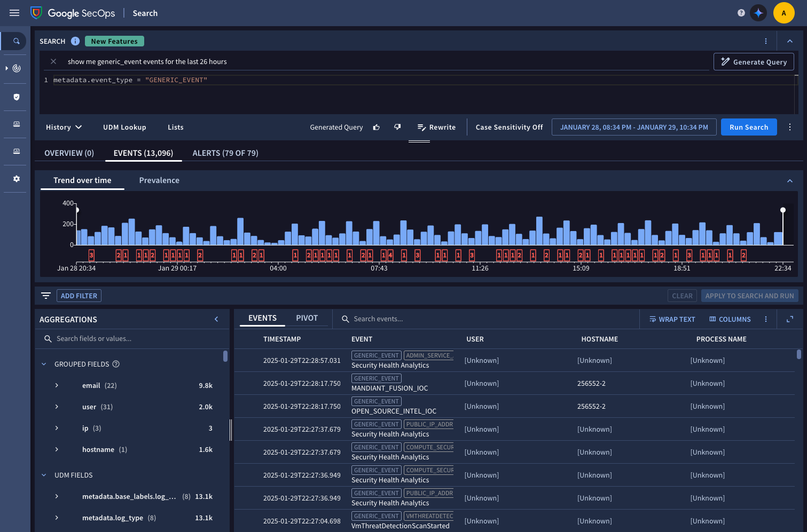Viewport: 807px width, 532px height.
Task: Click the thumbs up feedback icon
Action: [x=377, y=127]
